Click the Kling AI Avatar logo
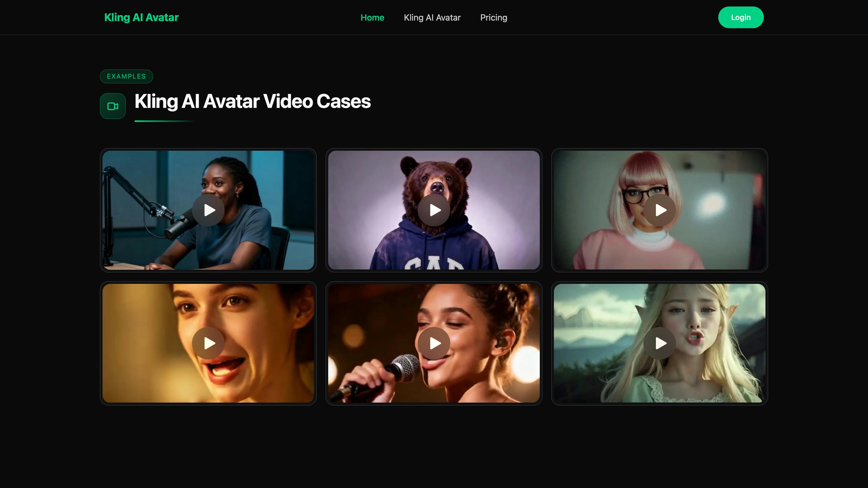 point(141,18)
